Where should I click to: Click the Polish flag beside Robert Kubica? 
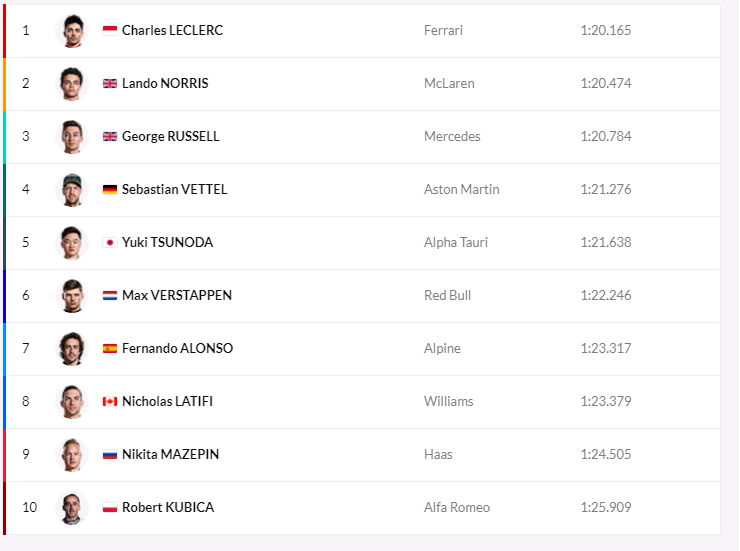point(109,507)
